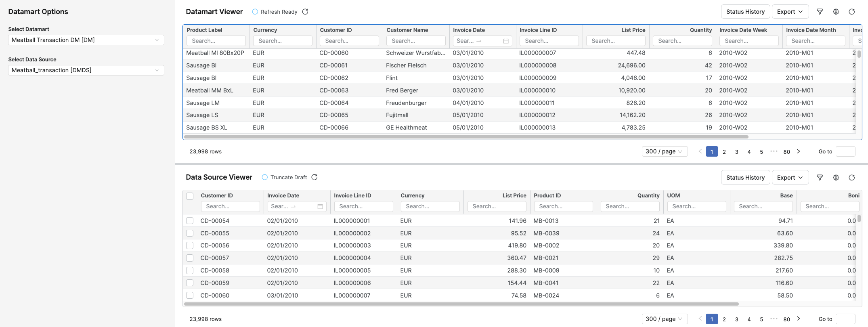This screenshot has height=327, width=868.
Task: Open Data Source Viewer settings gear
Action: tap(836, 178)
